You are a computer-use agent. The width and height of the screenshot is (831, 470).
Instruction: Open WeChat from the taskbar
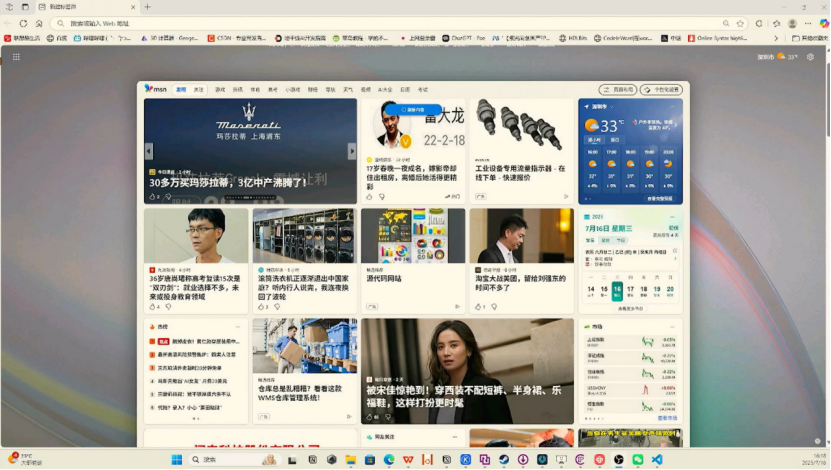pyautogui.click(x=638, y=459)
